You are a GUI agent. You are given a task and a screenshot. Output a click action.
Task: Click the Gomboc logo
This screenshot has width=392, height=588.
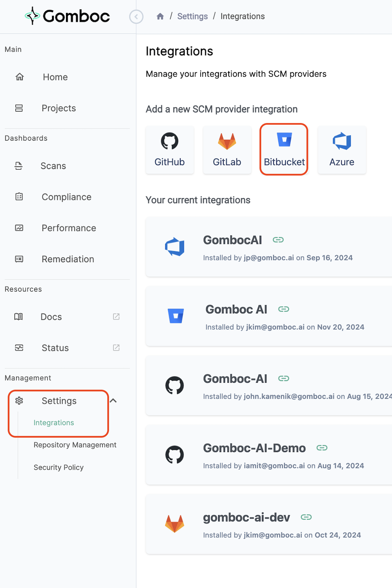(67, 16)
